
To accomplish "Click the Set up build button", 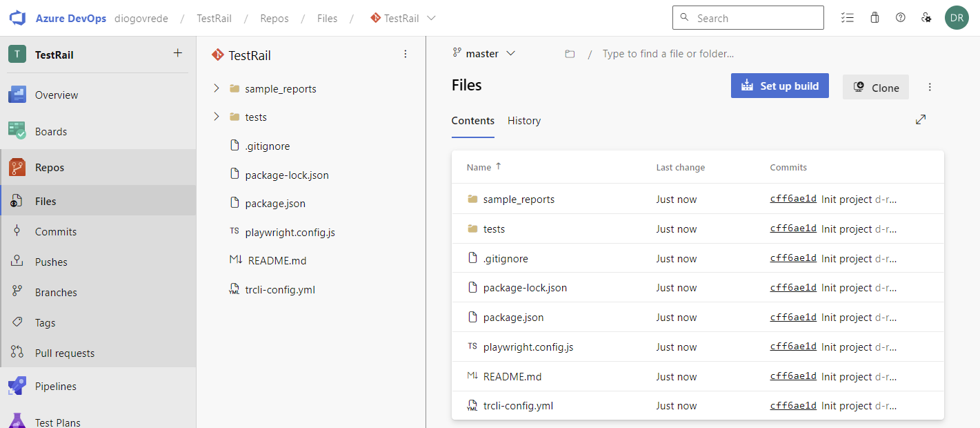I will pos(779,86).
